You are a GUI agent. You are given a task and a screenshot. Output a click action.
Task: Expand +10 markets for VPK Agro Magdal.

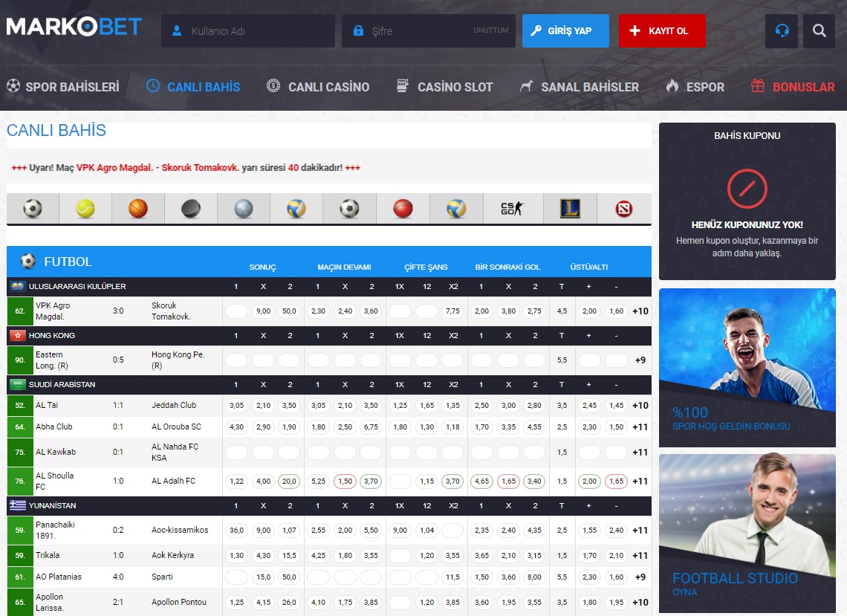tap(640, 311)
